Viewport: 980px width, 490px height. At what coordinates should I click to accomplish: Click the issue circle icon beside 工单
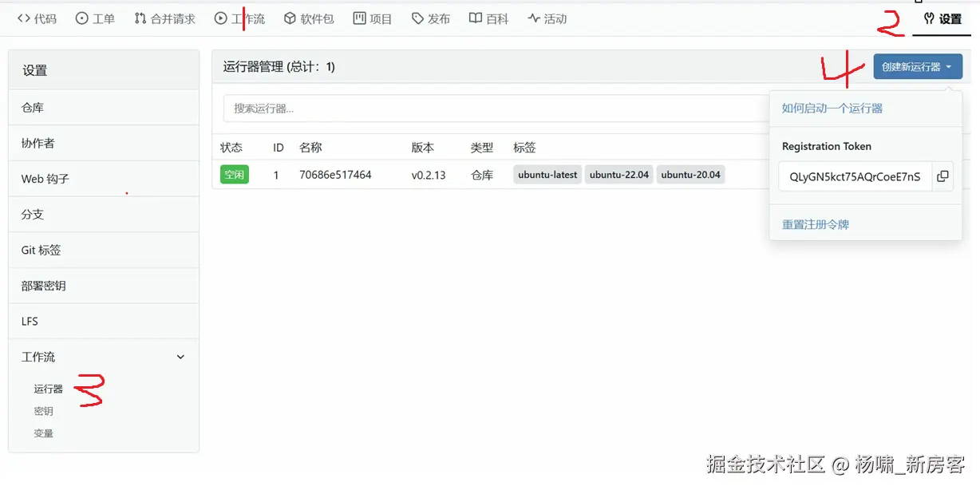click(82, 18)
